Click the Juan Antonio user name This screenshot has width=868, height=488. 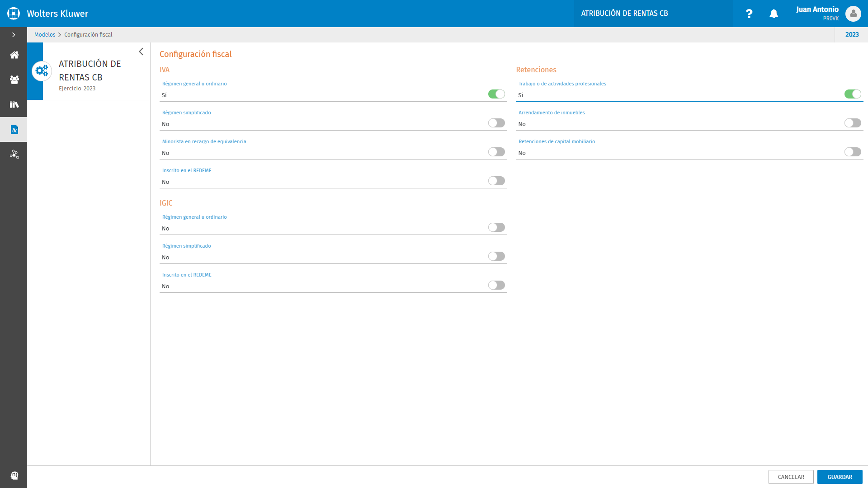pos(817,9)
